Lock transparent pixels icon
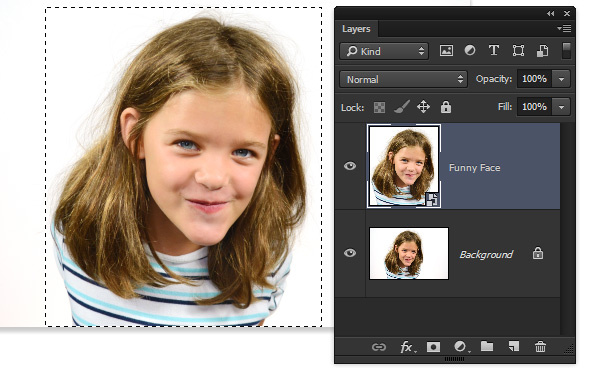Screen dimensions: 600x375 click(x=379, y=107)
